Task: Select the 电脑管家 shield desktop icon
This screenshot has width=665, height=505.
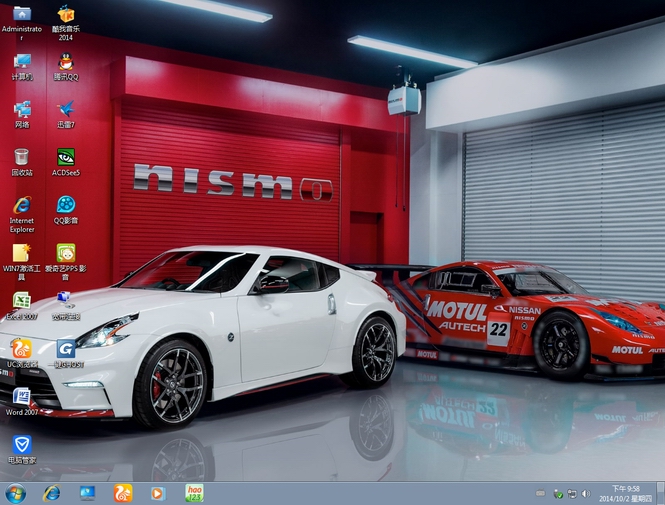Action: (22, 449)
